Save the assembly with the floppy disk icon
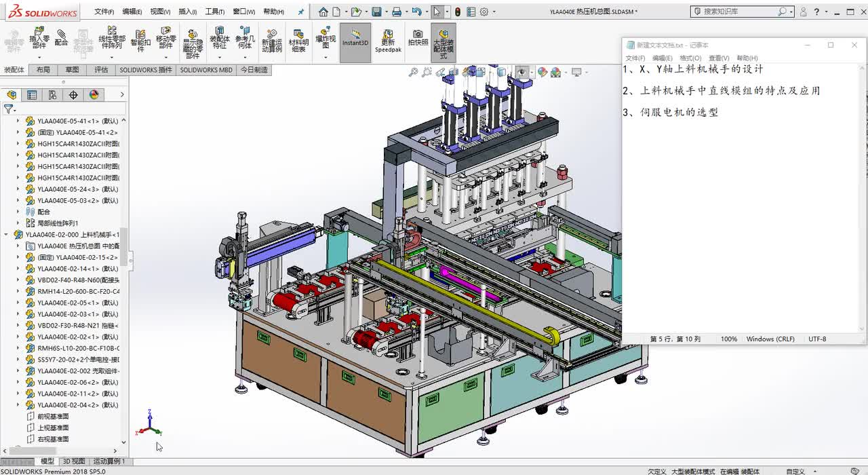The width and height of the screenshot is (868, 475). 376,12
